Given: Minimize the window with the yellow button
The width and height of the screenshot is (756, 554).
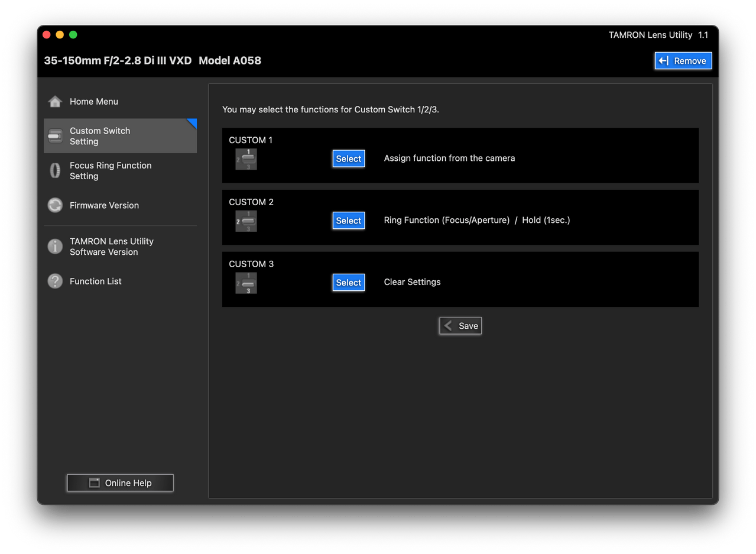Looking at the screenshot, I should pos(60,35).
